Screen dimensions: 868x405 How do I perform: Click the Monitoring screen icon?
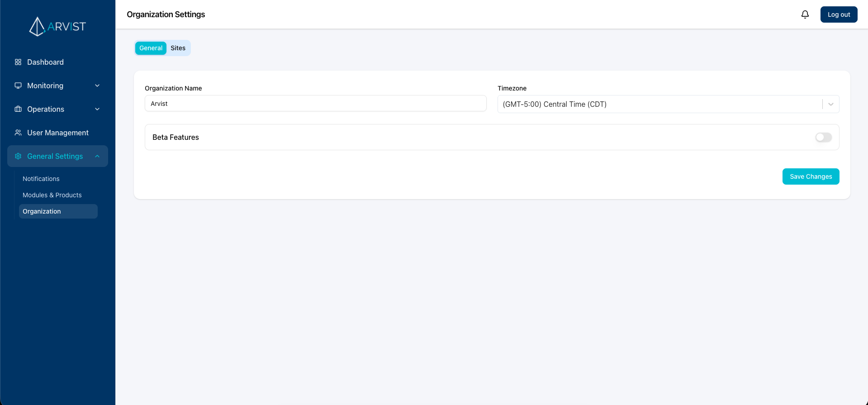[18, 86]
